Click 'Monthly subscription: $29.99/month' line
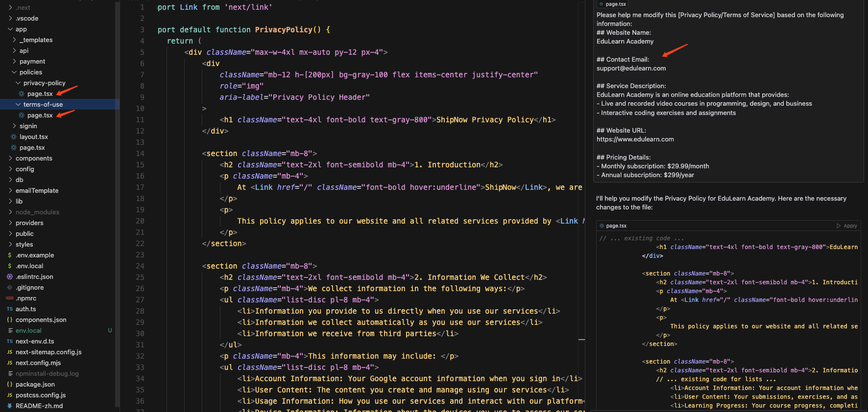This screenshot has width=868, height=412. tap(653, 166)
